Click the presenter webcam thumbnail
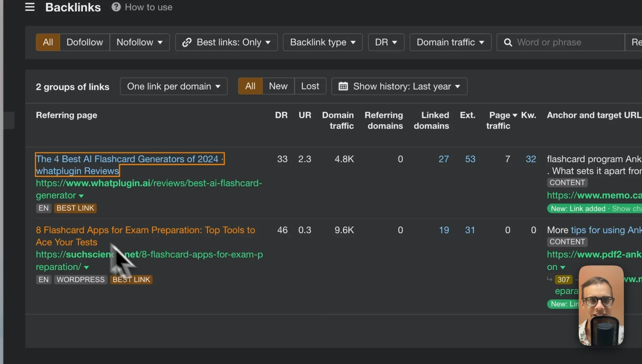The width and height of the screenshot is (642, 364). point(601,305)
